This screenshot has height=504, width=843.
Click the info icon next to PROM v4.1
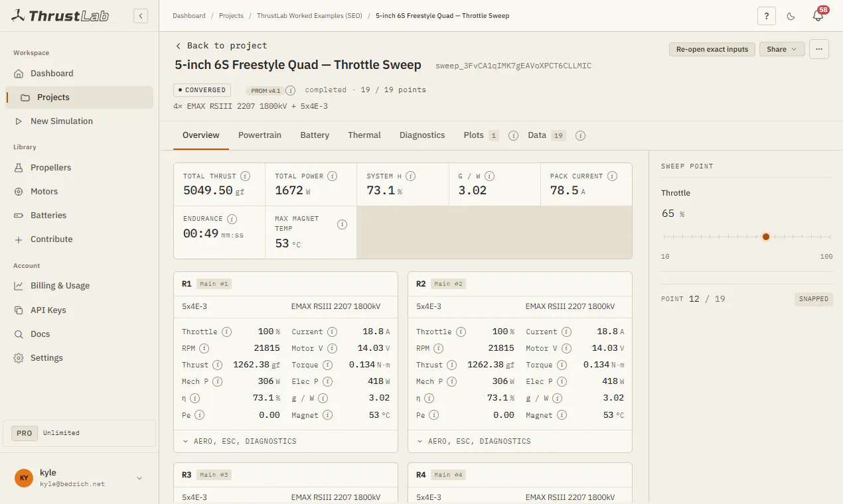[x=290, y=90]
